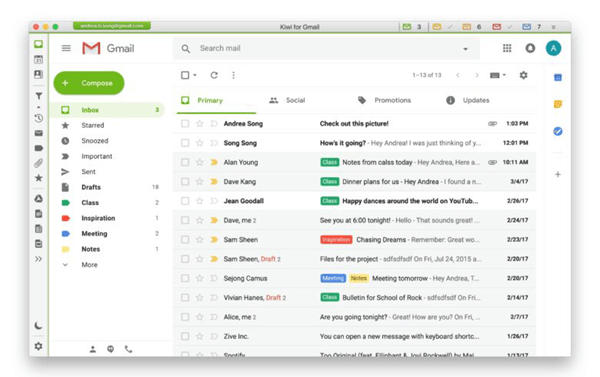Click the star icon in Kiwi sidebar
This screenshot has width=600, height=377.
(39, 178)
